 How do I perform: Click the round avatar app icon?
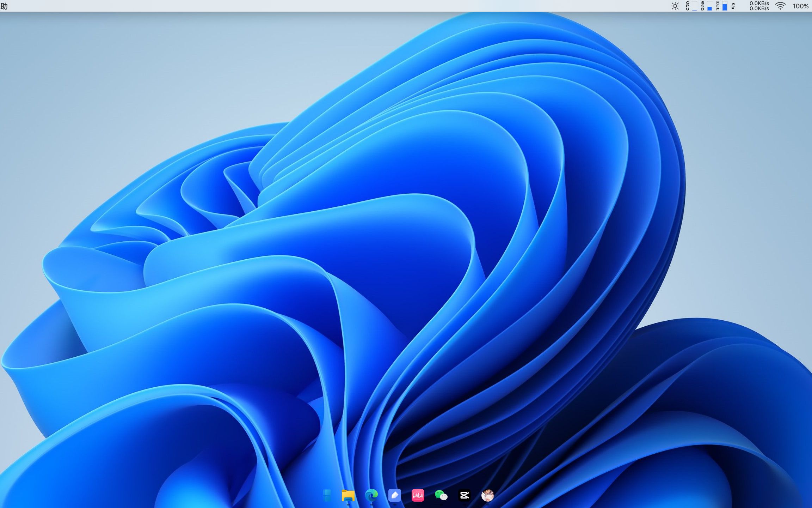click(x=488, y=495)
